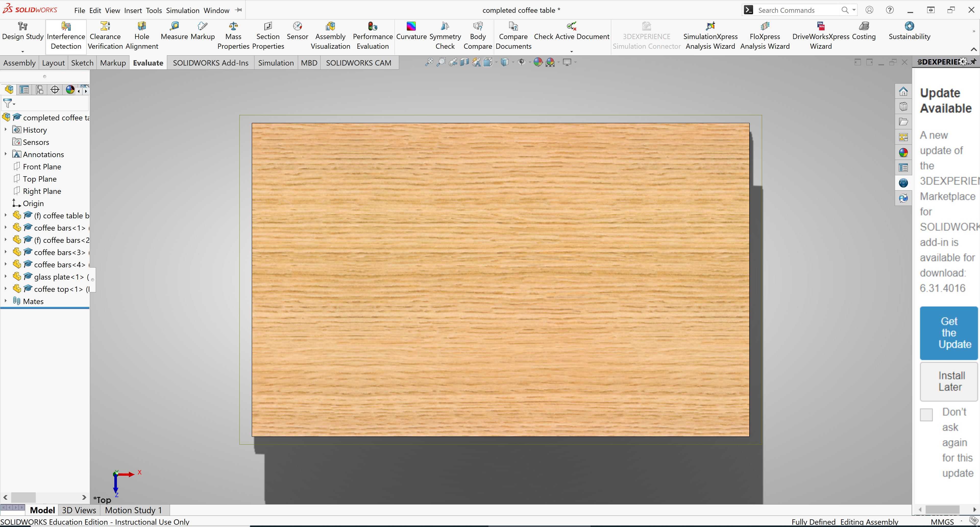
Task: Open Sustainability analysis
Action: tap(909, 31)
